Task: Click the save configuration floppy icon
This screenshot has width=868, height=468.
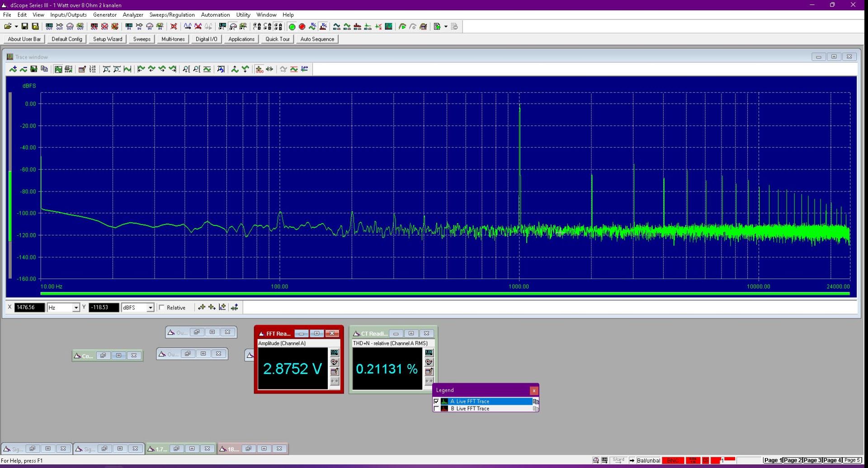Action: pos(25,27)
